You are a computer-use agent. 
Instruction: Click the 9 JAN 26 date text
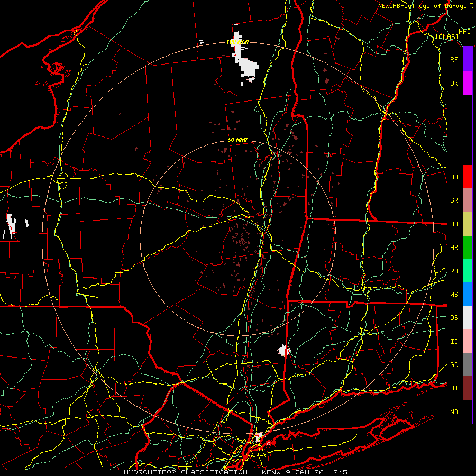306,472
